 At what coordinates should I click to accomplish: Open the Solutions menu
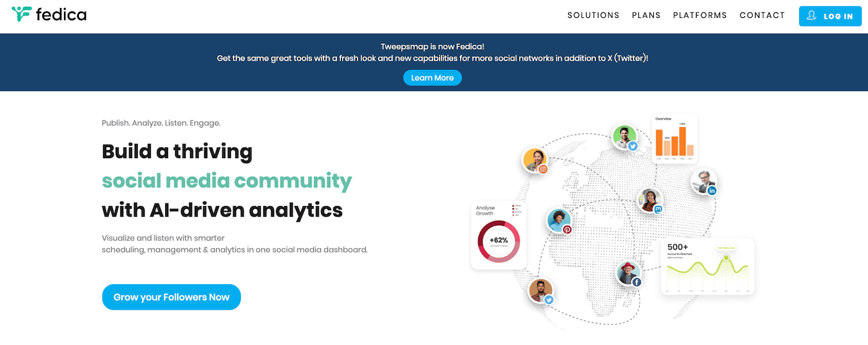coord(593,16)
